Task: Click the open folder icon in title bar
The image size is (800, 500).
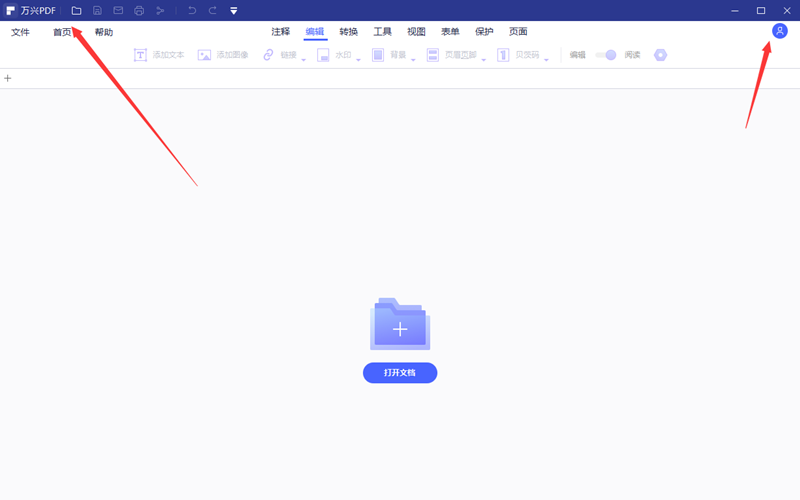Action: click(x=77, y=10)
